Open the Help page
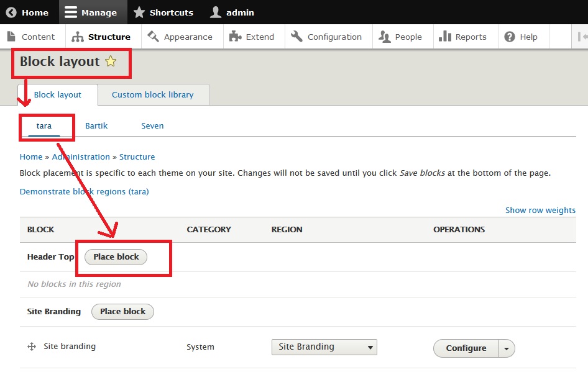This screenshot has height=372, width=588. [521, 37]
